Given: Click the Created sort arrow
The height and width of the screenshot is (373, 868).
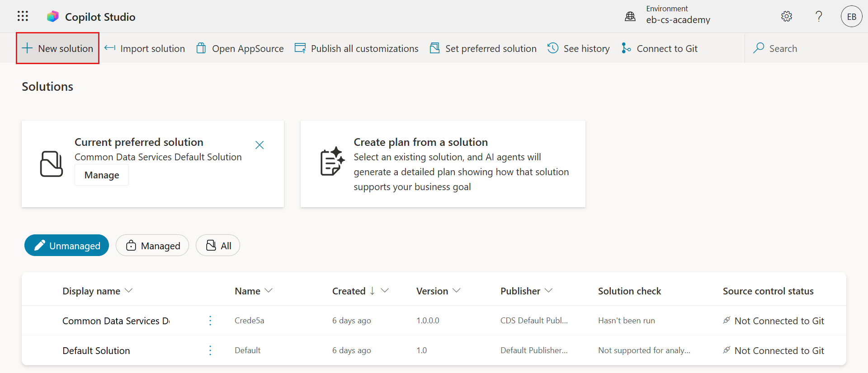Looking at the screenshot, I should click(372, 291).
